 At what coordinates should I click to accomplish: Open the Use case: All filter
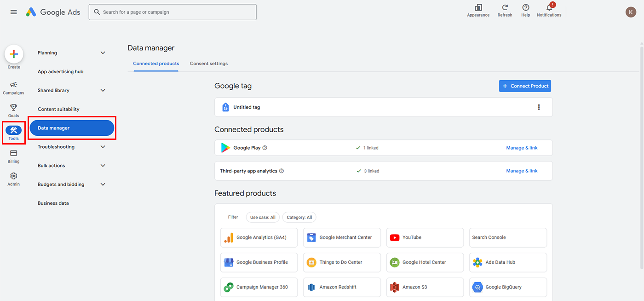[263, 217]
